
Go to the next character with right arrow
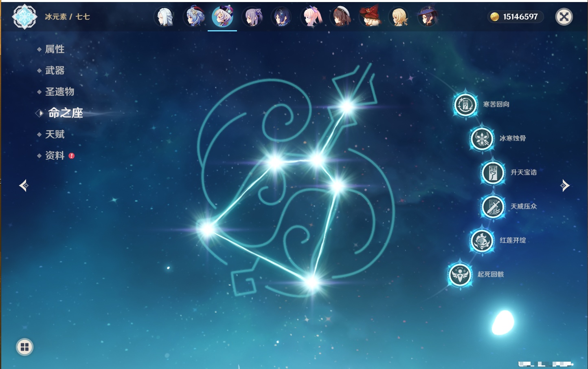click(565, 186)
